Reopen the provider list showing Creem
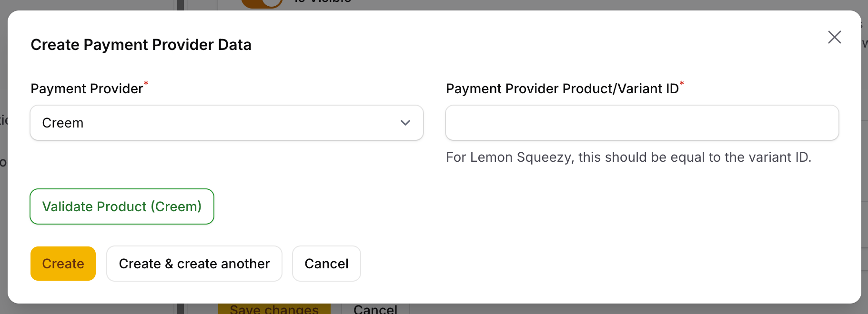Viewport: 868px width, 314px height. tap(226, 123)
